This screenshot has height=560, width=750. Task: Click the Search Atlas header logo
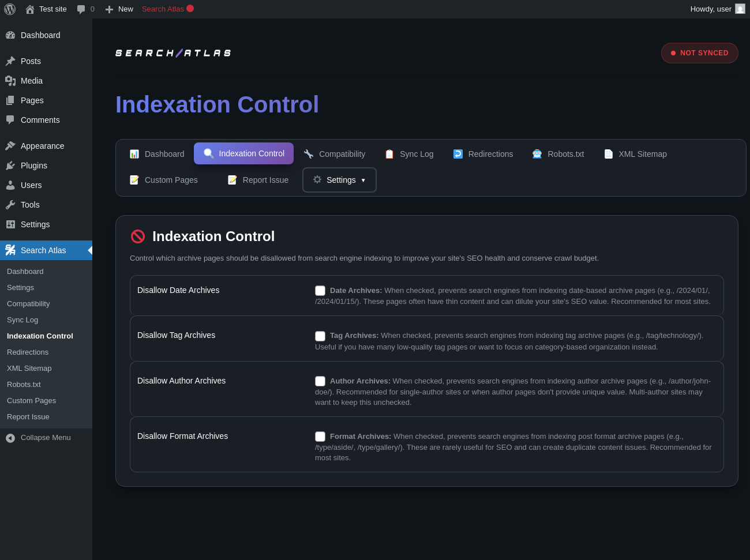click(173, 53)
